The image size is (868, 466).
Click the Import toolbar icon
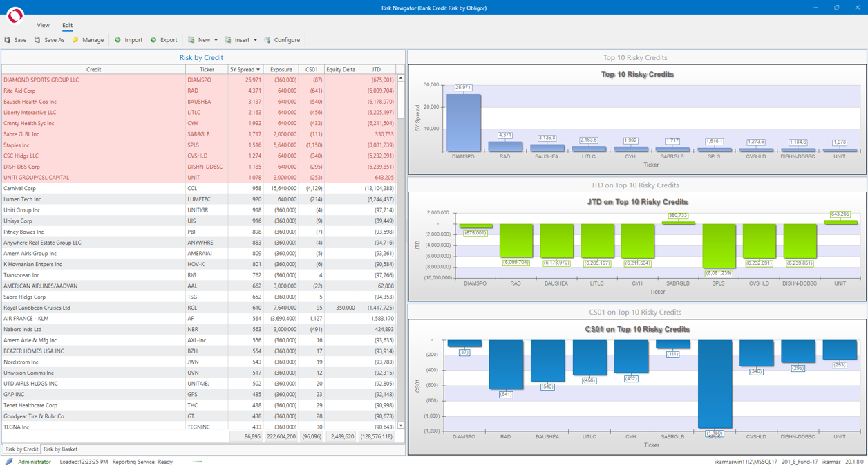point(117,40)
